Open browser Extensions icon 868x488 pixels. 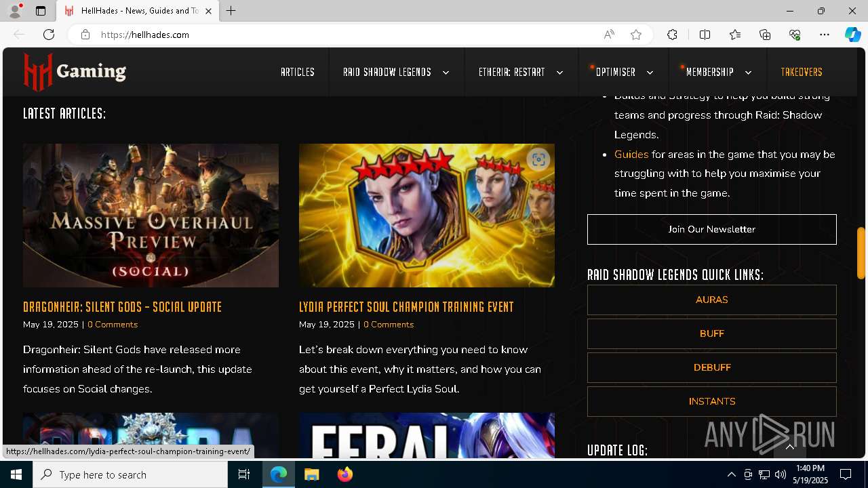(x=672, y=35)
